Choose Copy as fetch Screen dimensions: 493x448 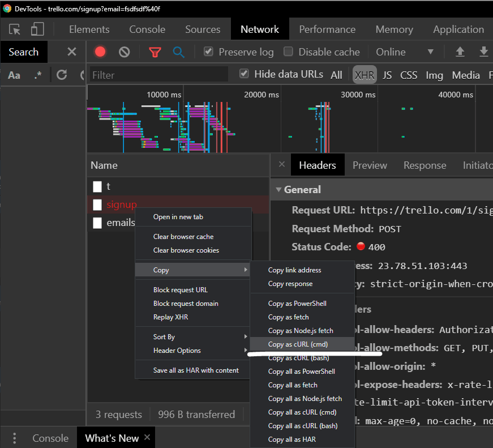pyautogui.click(x=302, y=317)
